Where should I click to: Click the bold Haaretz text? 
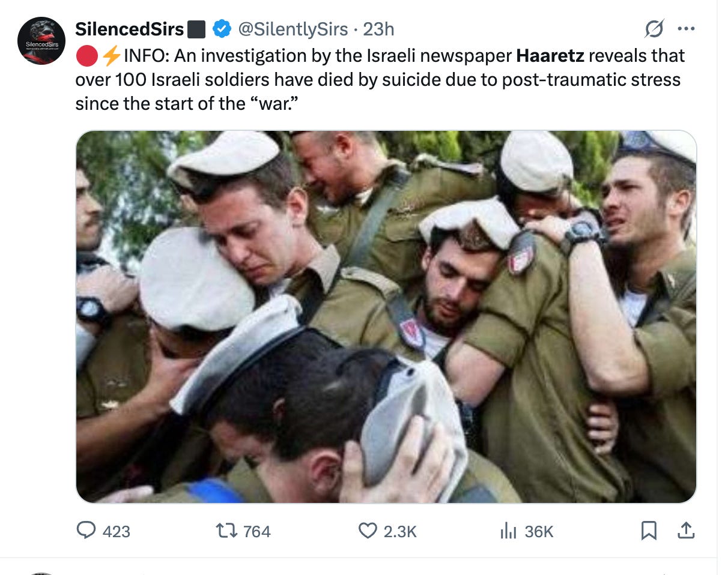pos(550,55)
